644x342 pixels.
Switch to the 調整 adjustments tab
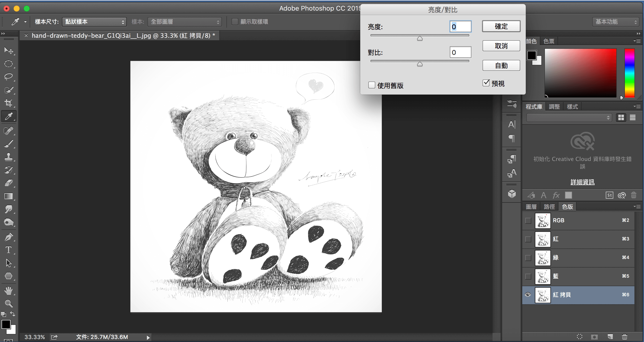pos(554,107)
